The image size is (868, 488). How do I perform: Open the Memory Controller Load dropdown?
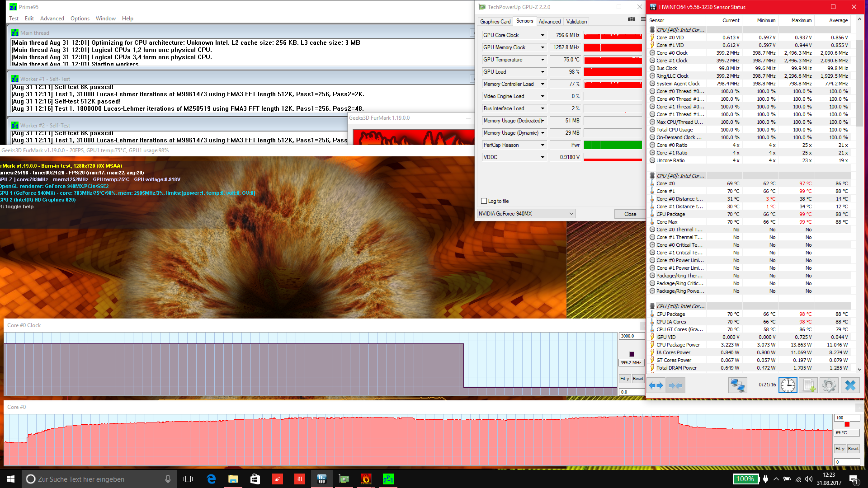click(x=542, y=84)
